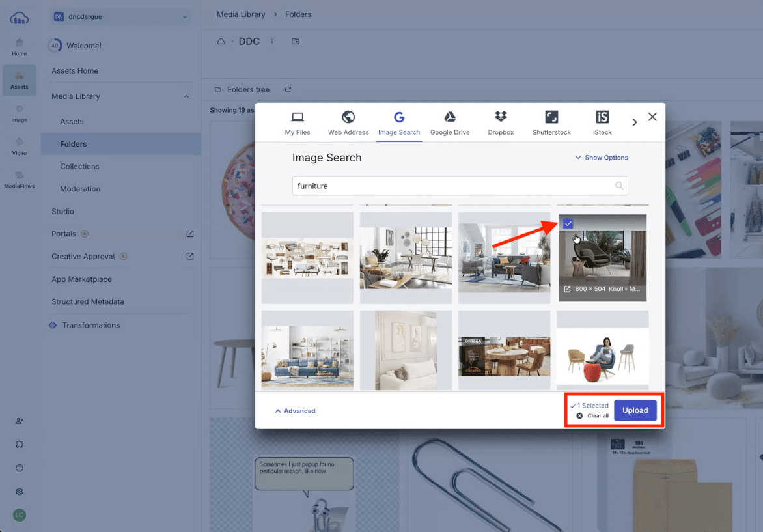Open Assets Home
This screenshot has width=763, height=532.
click(x=75, y=70)
